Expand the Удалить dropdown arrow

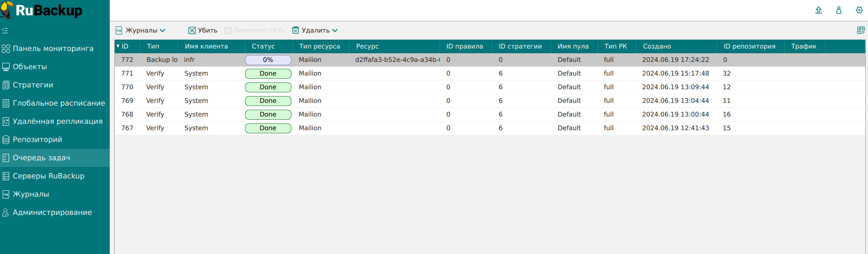335,30
